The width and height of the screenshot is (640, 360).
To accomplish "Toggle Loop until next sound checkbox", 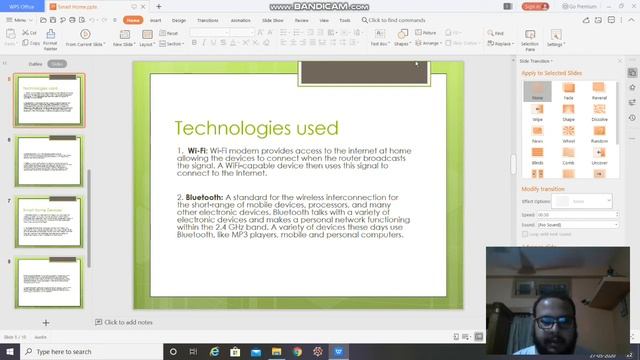I will [x=525, y=234].
